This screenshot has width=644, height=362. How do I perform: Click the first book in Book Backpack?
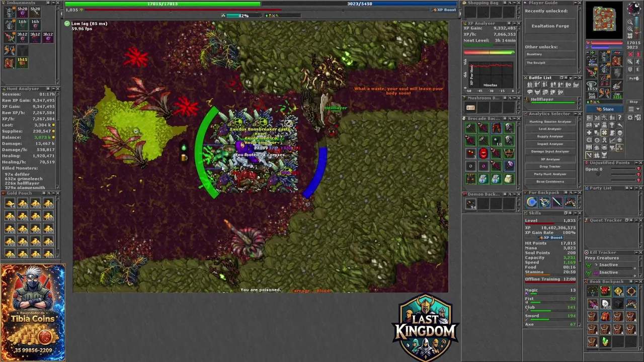pos(592,291)
